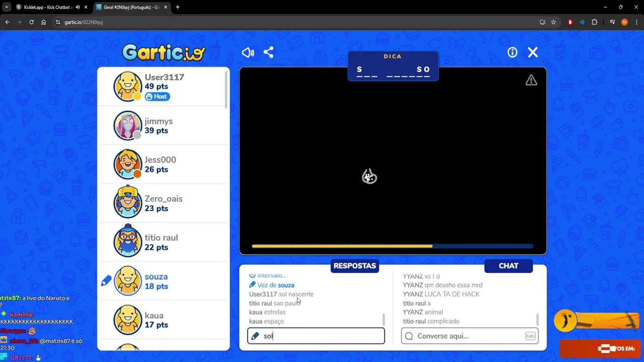Close the Geral #2N0qvj tab
This screenshot has width=644, height=362.
tap(166, 7)
